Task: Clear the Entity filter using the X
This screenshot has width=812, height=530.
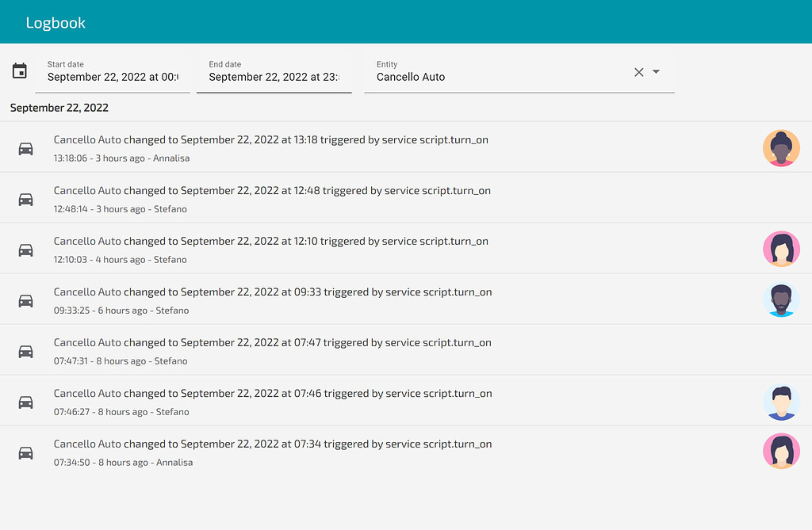Action: (638, 72)
